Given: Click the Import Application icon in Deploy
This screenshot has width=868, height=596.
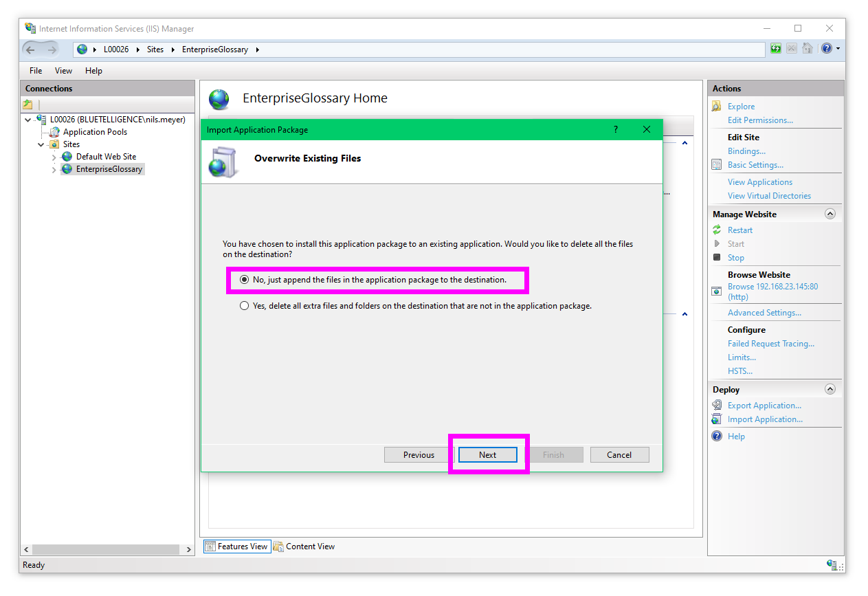Looking at the screenshot, I should (717, 419).
